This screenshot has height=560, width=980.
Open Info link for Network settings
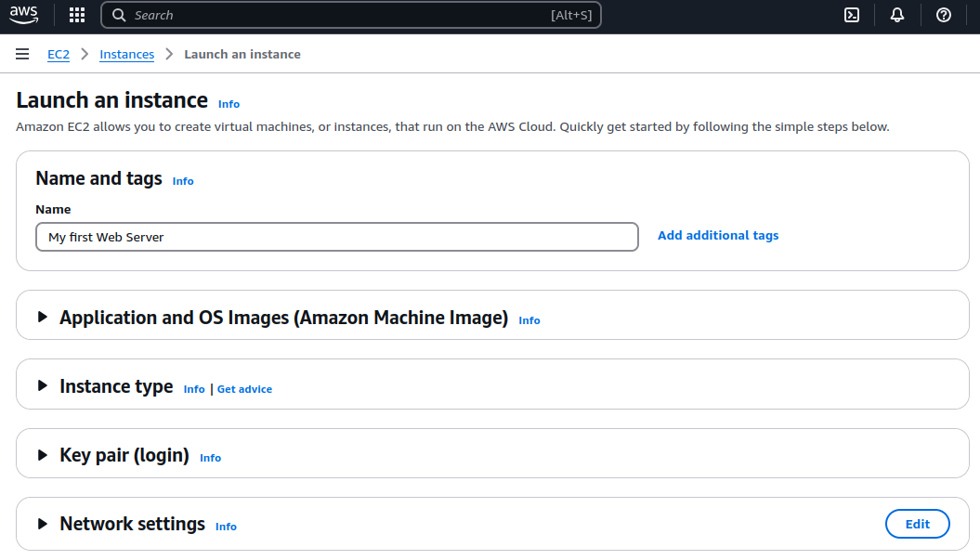pos(227,527)
